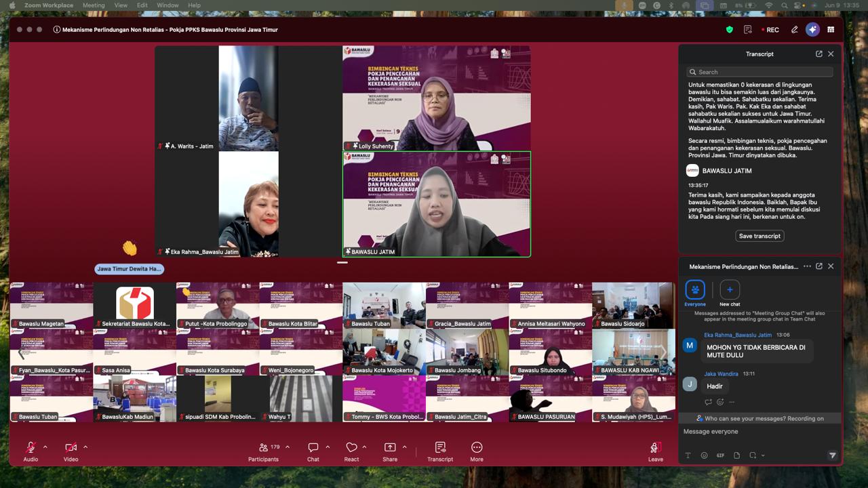Start Share screen from toolbar

click(390, 451)
